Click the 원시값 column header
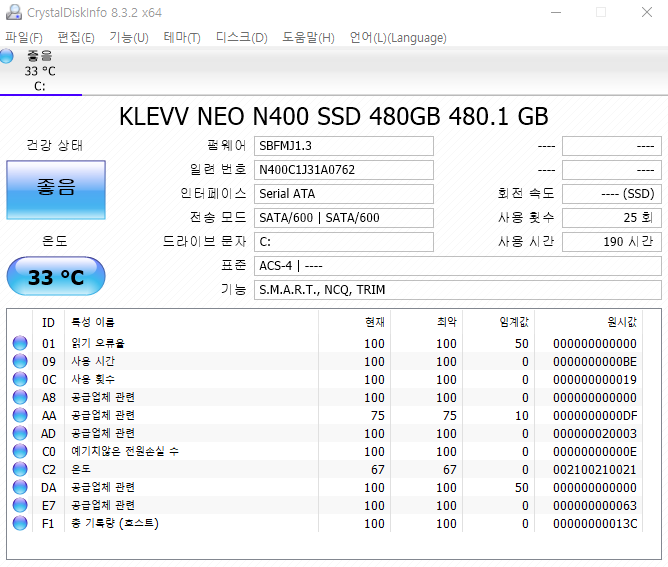The image size is (668, 567). pos(588,322)
